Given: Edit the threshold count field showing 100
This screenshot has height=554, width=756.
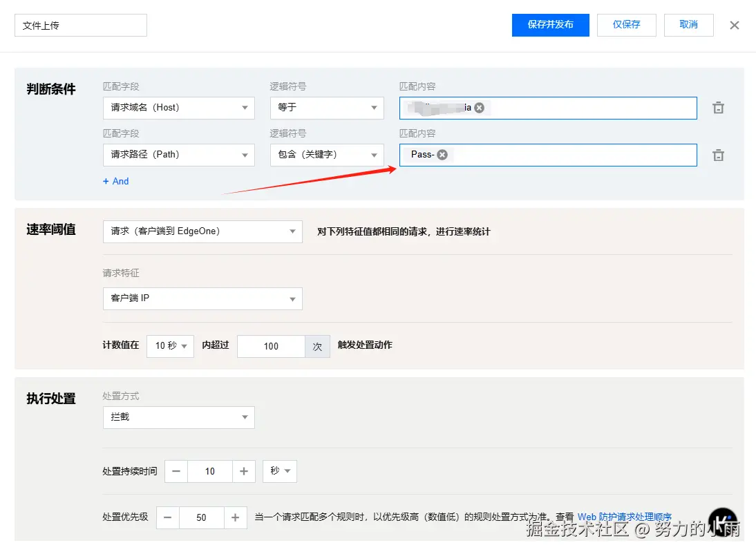Looking at the screenshot, I should click(x=271, y=346).
